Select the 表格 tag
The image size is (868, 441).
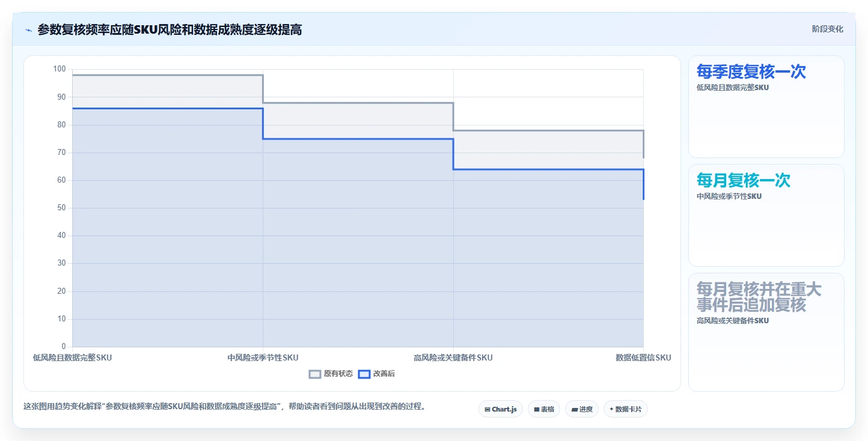click(x=544, y=409)
